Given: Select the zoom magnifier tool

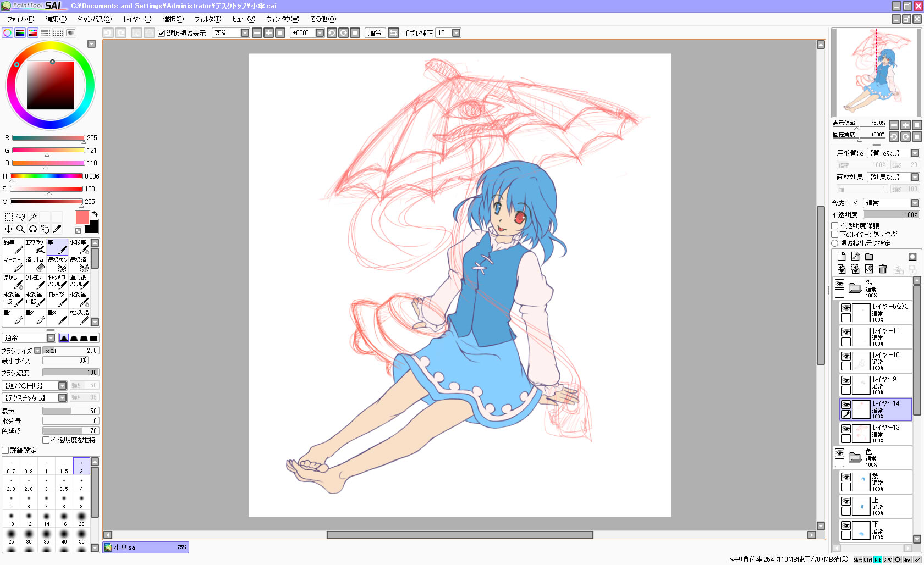Looking at the screenshot, I should (20, 229).
